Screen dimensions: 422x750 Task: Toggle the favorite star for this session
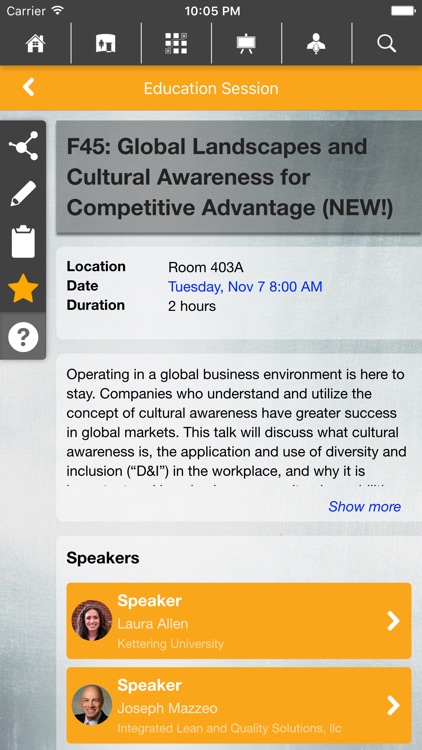coord(23,288)
